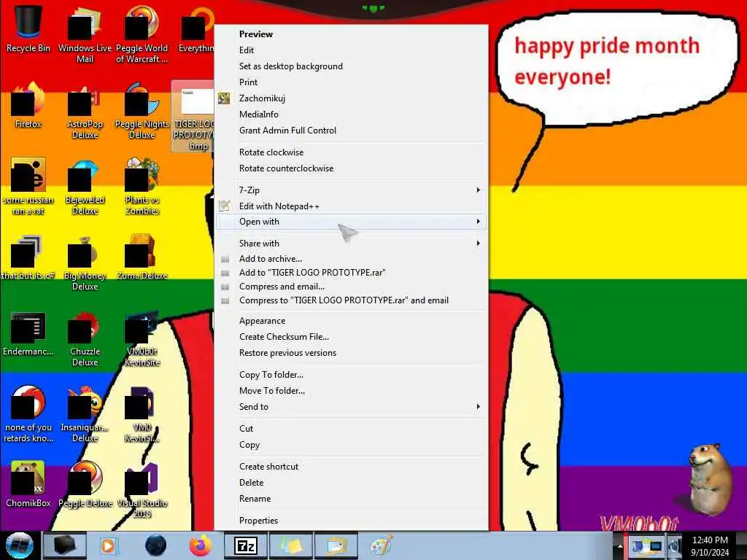Click Compress and email...
The image size is (747, 560).
(x=351, y=287)
